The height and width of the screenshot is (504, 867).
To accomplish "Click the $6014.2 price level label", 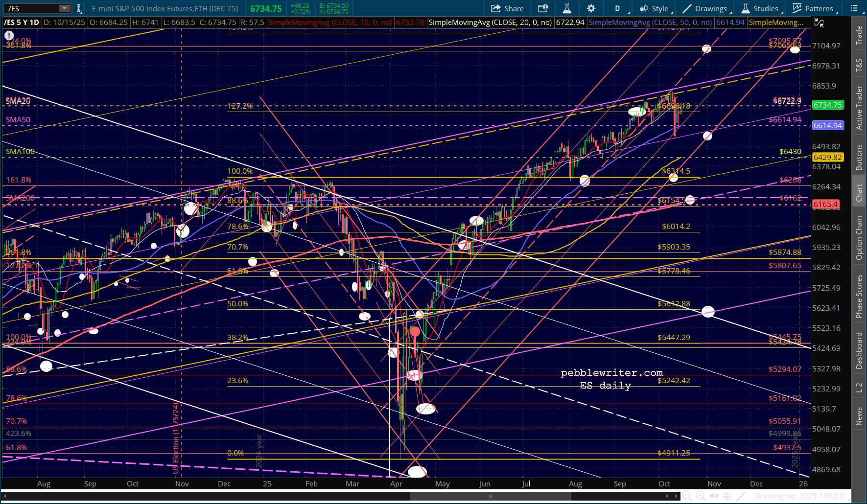I will [676, 227].
